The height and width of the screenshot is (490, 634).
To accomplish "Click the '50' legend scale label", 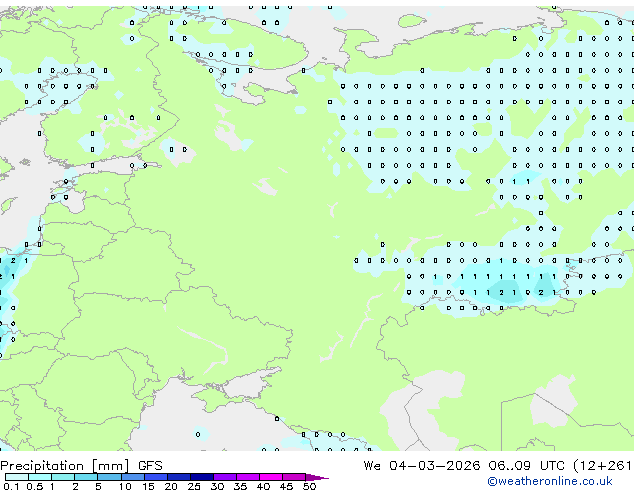I will click(x=310, y=486).
